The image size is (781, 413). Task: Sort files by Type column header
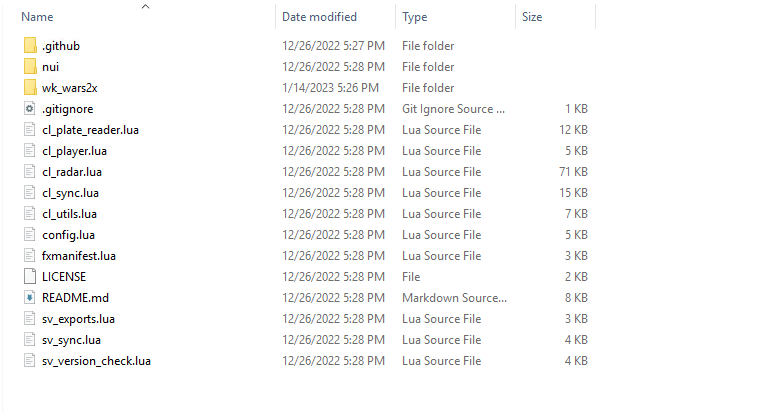click(x=415, y=17)
